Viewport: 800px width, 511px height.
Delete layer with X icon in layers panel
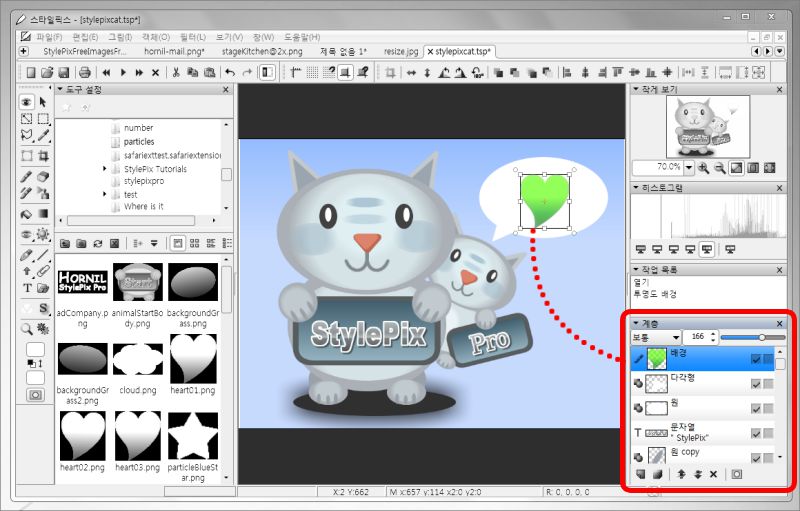pyautogui.click(x=713, y=474)
